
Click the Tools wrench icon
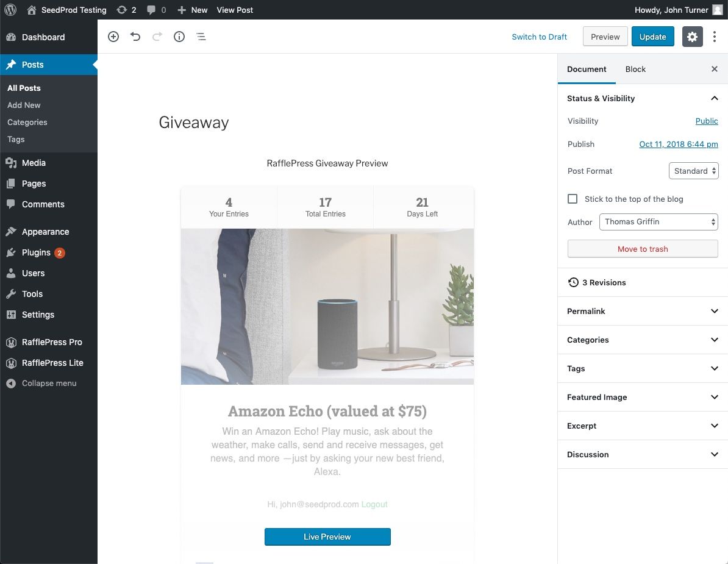click(11, 294)
